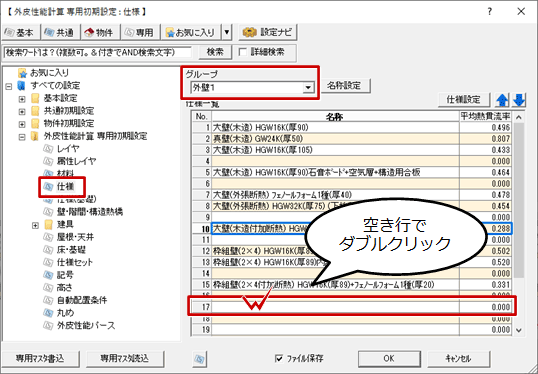Open the お気に入り tab

tap(191, 33)
